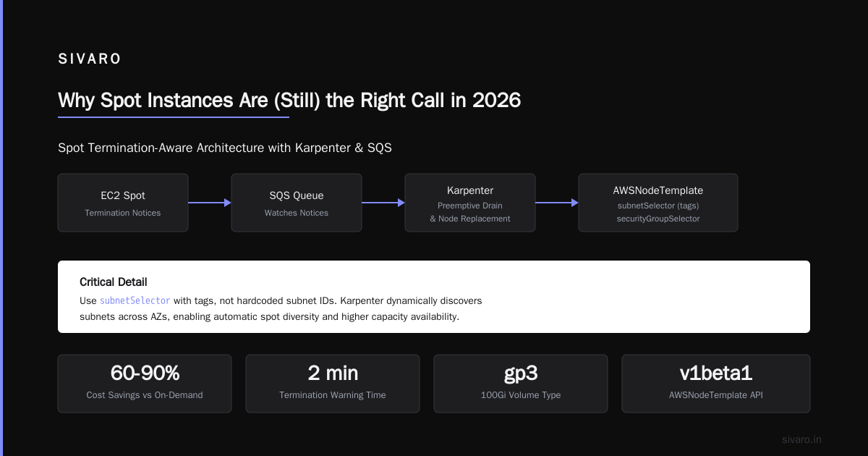Click the 'v1beta1' statistic
868x456 pixels.
(x=716, y=373)
